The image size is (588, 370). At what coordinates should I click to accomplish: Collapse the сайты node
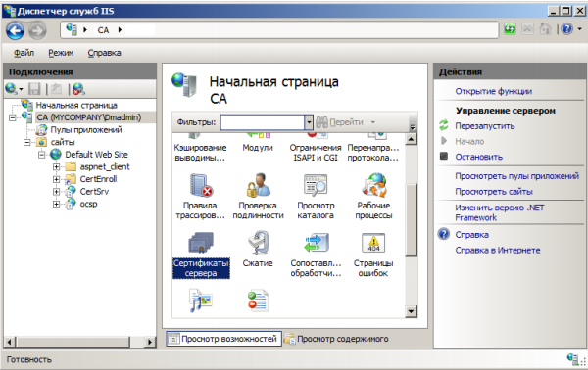coord(27,142)
